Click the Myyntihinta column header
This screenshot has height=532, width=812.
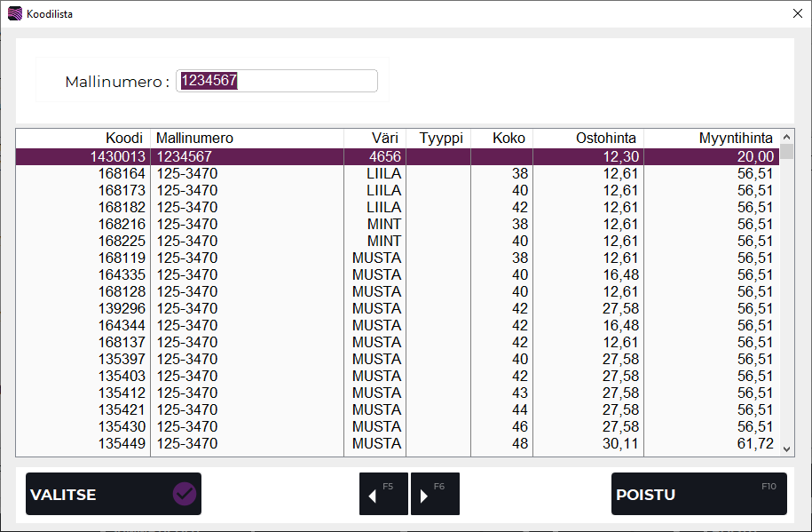point(710,138)
